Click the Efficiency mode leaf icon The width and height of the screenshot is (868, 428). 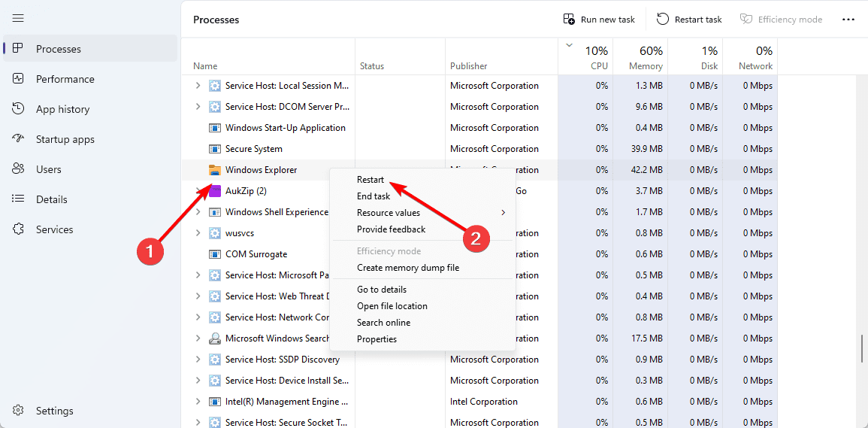(746, 20)
